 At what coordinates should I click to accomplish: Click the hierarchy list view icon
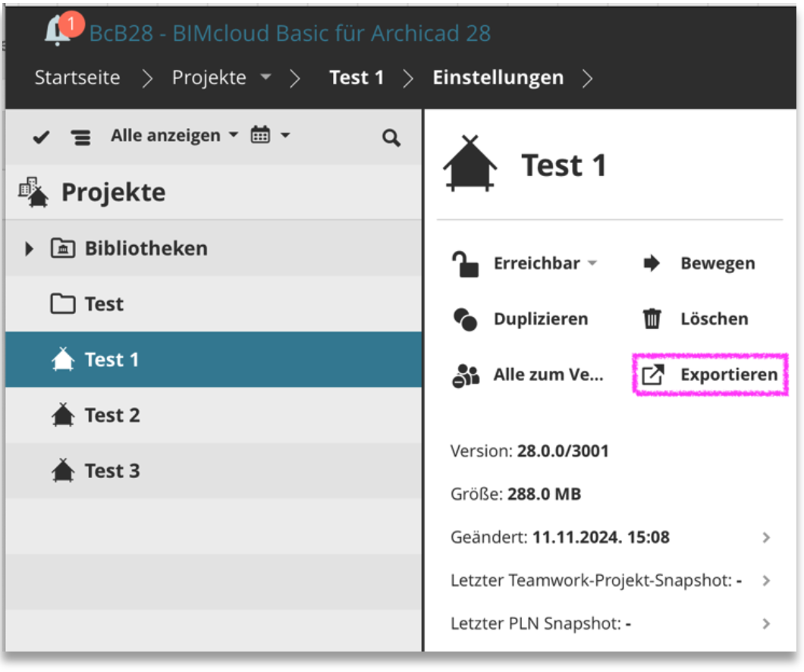(x=81, y=137)
